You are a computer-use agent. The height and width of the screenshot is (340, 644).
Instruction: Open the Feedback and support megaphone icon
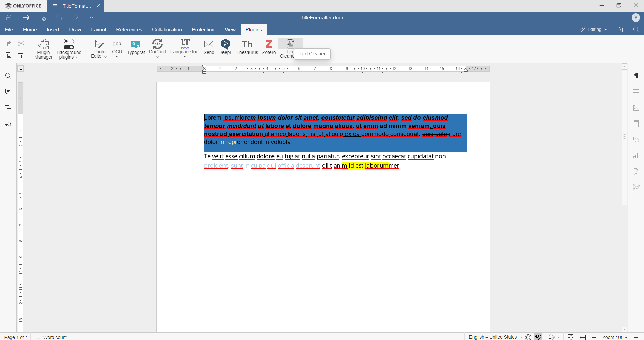click(8, 124)
